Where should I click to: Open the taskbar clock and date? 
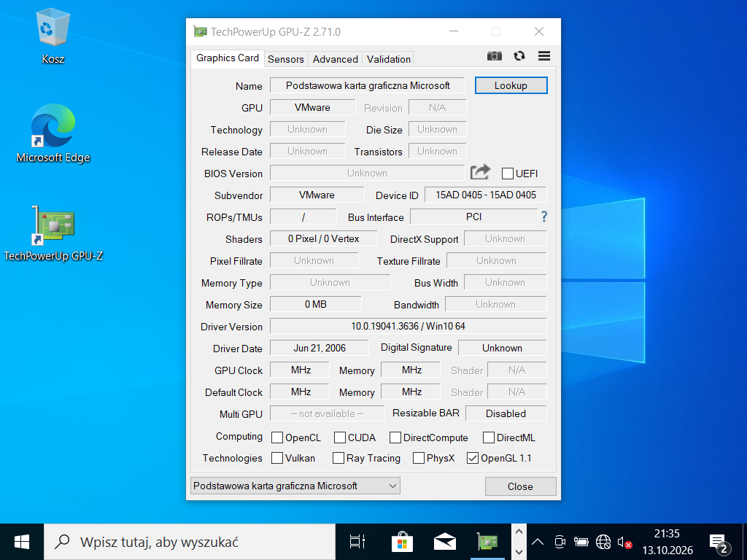coord(667,542)
